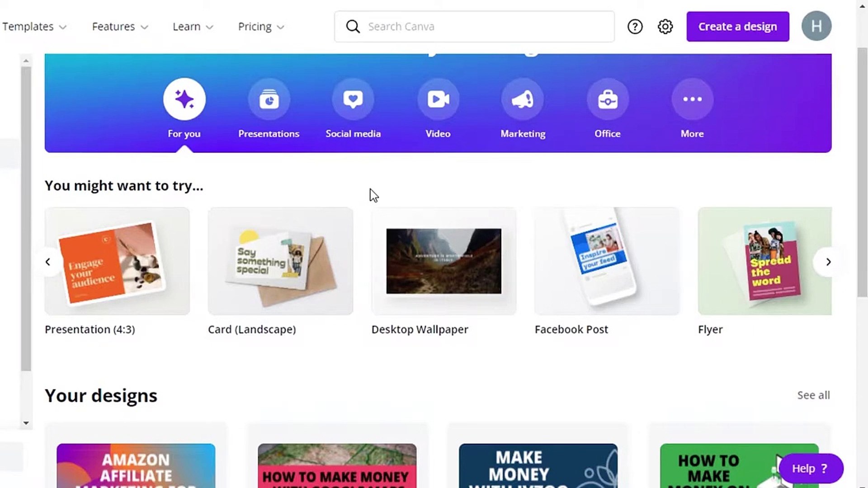This screenshot has width=868, height=488.
Task: Click the More ellipsis category icon
Action: click(692, 99)
